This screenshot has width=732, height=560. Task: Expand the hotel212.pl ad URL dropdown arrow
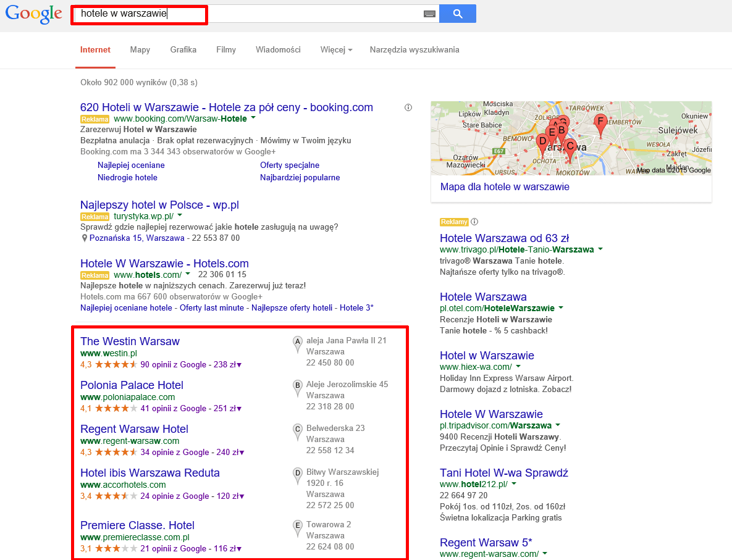[x=514, y=483]
